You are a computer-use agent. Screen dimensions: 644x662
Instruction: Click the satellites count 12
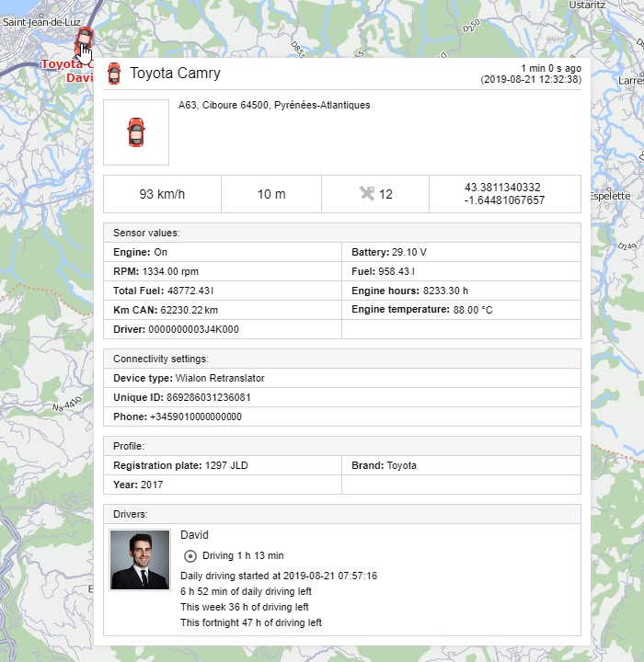[x=385, y=194]
